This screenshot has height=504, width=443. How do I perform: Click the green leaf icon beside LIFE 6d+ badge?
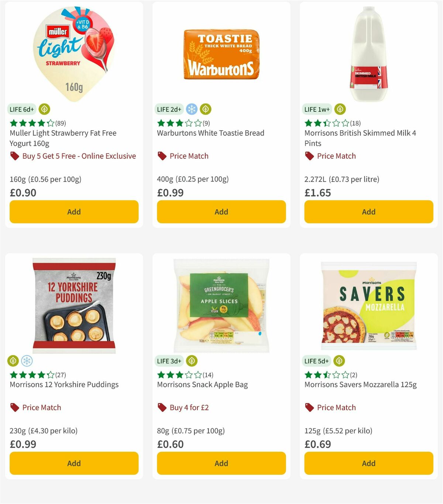(44, 109)
